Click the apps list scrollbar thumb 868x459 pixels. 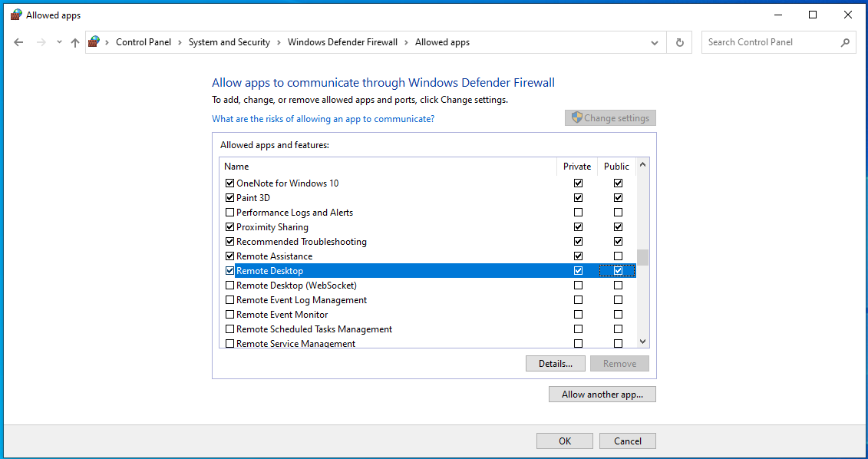pyautogui.click(x=642, y=257)
